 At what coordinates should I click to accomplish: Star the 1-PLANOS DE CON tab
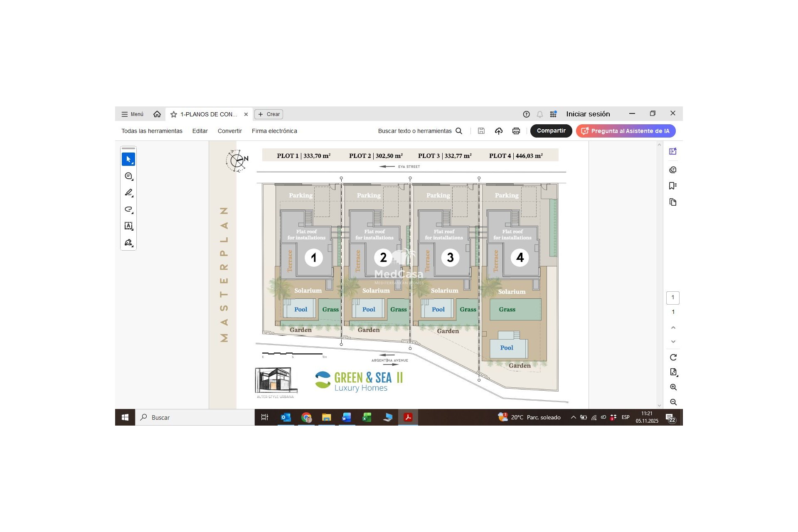[174, 114]
